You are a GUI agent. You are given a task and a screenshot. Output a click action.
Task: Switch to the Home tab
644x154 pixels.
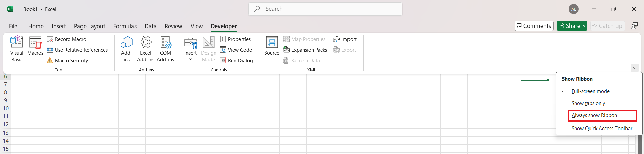pyautogui.click(x=36, y=26)
